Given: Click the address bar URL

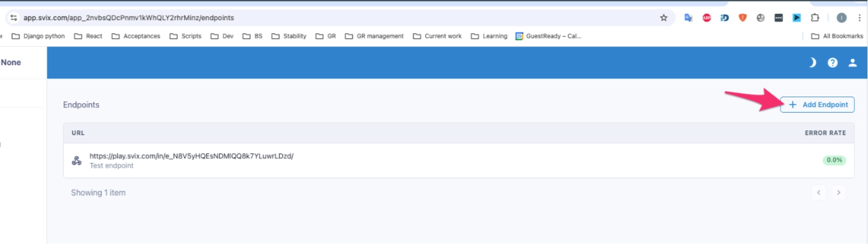Looking at the screenshot, I should click(129, 18).
